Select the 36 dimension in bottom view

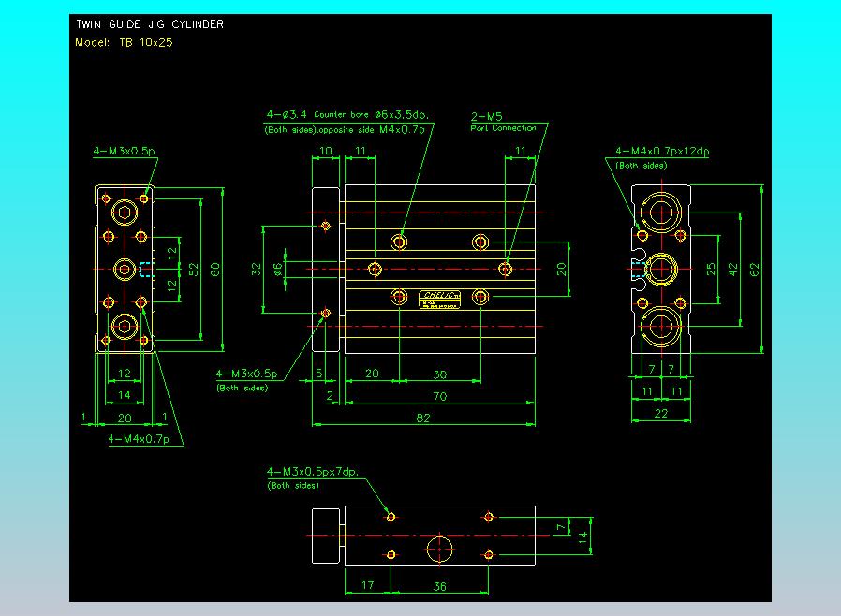point(439,586)
